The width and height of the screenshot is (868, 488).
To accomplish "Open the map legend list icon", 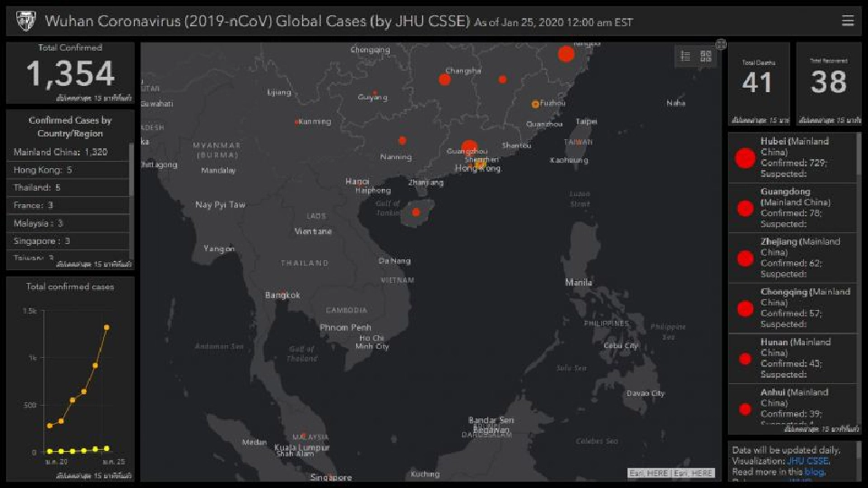I will (x=685, y=56).
